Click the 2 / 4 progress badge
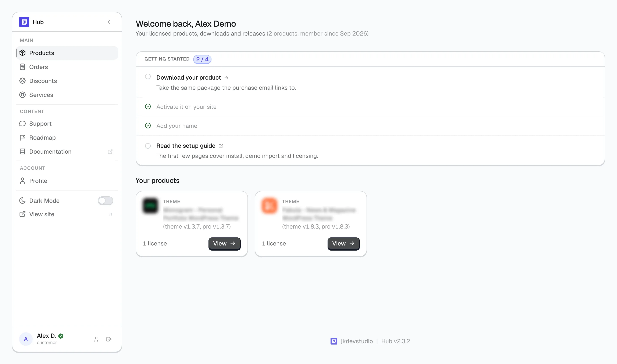Image resolution: width=617 pixels, height=364 pixels. 202,59
